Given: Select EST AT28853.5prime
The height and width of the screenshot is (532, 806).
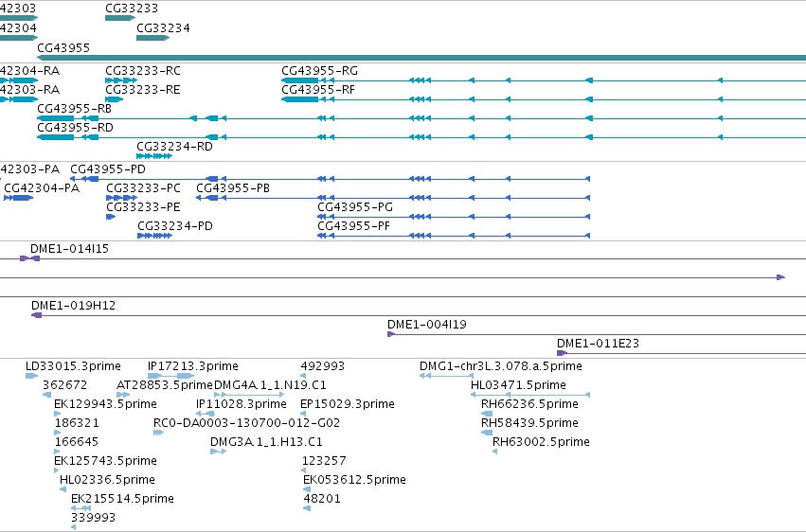Looking at the screenshot, I should (123, 395).
